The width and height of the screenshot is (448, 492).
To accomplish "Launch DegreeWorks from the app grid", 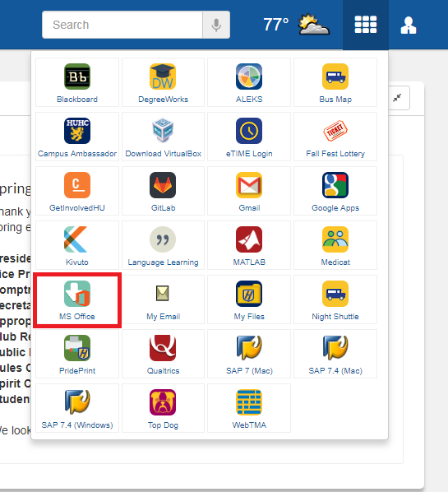I will [163, 82].
